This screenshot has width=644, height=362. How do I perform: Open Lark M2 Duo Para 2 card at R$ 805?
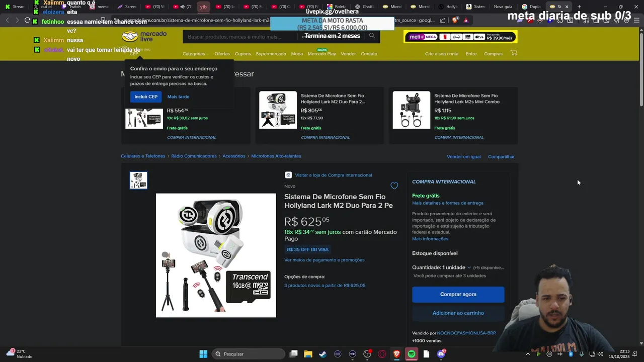(320, 115)
